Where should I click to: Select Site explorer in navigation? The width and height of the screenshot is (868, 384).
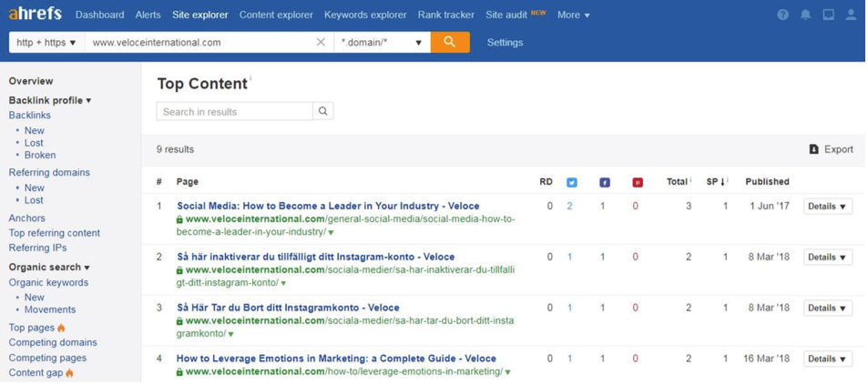pyautogui.click(x=199, y=15)
